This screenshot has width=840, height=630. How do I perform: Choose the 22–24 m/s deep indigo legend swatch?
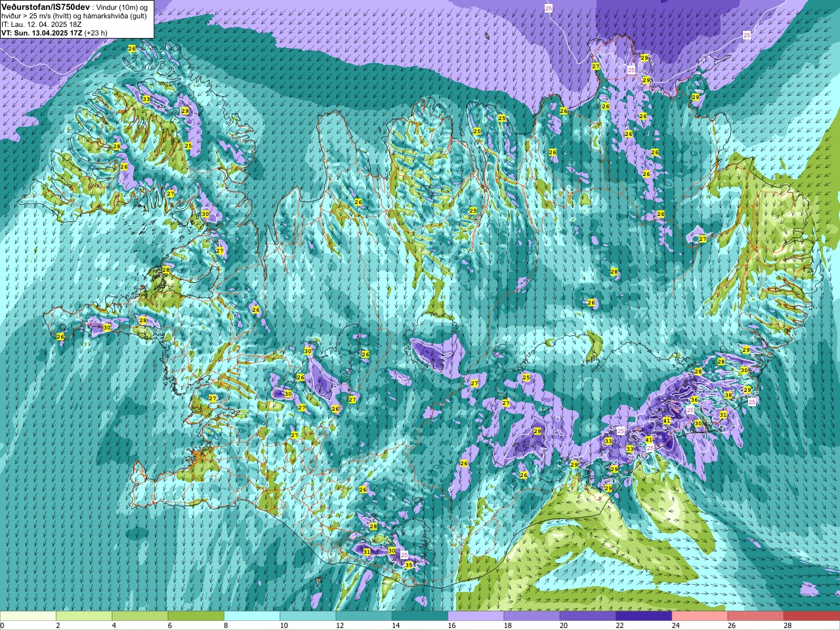point(644,616)
